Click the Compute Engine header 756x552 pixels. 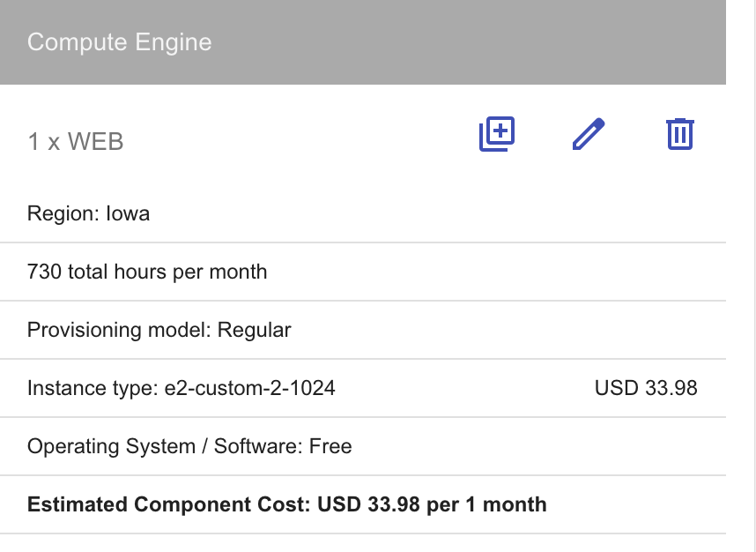coord(362,42)
